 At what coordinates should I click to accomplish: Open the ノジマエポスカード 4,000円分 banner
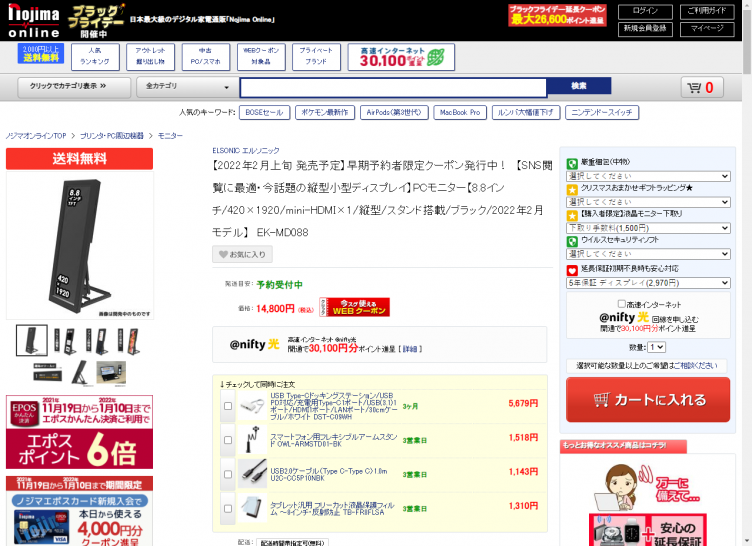tap(80, 511)
